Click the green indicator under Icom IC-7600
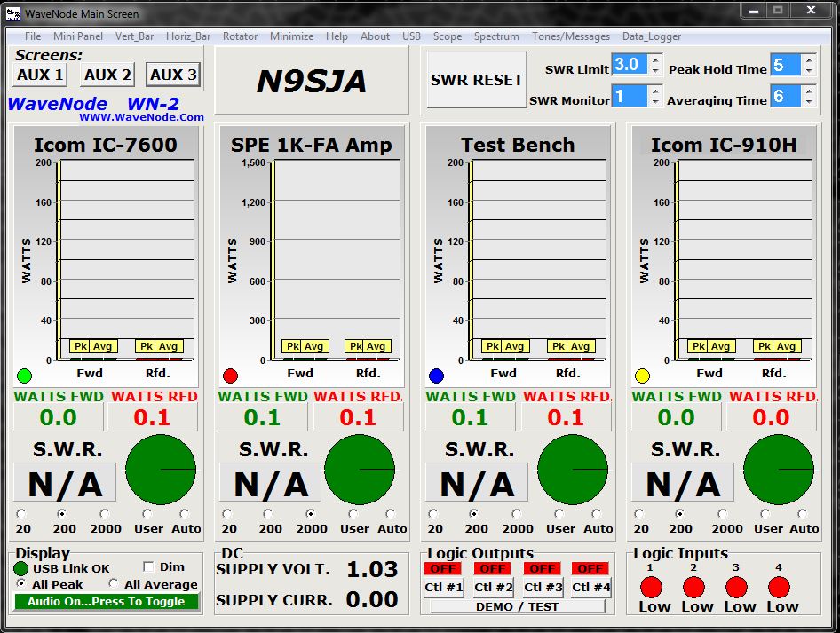Viewport: 840px width, 633px height. point(24,376)
